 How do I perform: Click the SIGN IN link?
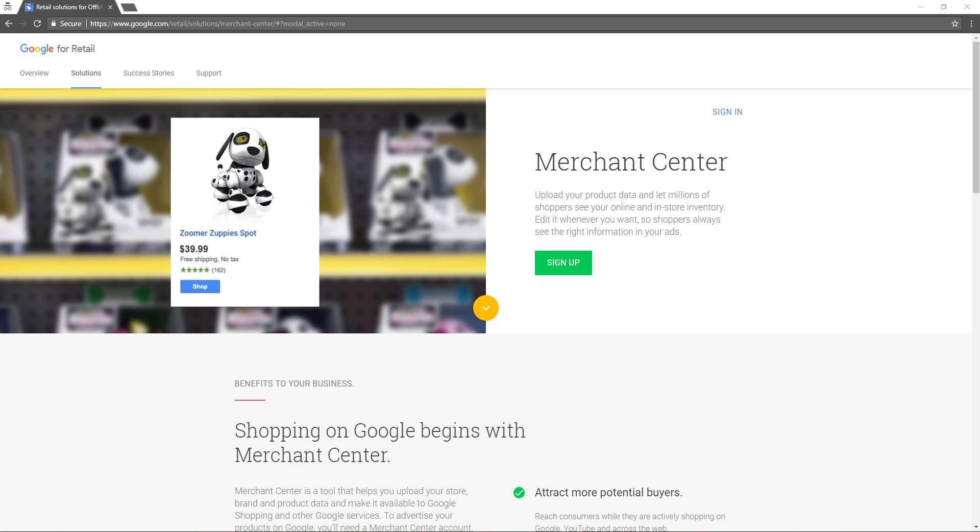(727, 112)
